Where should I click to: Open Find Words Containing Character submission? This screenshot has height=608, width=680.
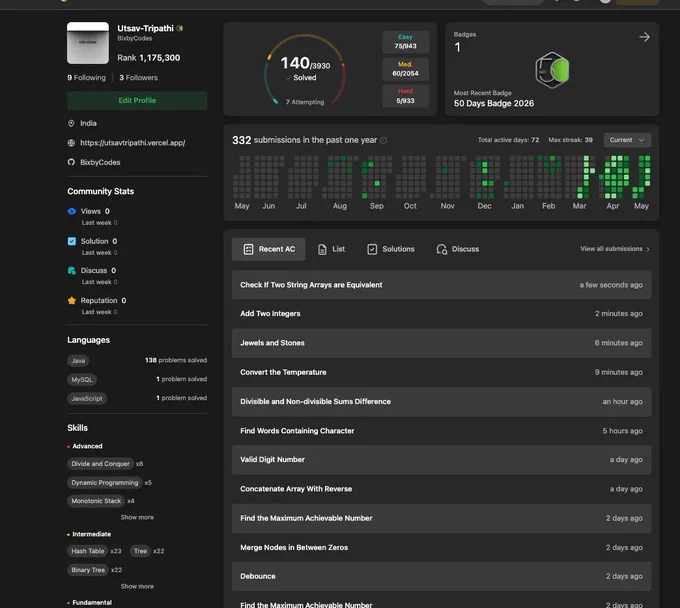coord(441,431)
